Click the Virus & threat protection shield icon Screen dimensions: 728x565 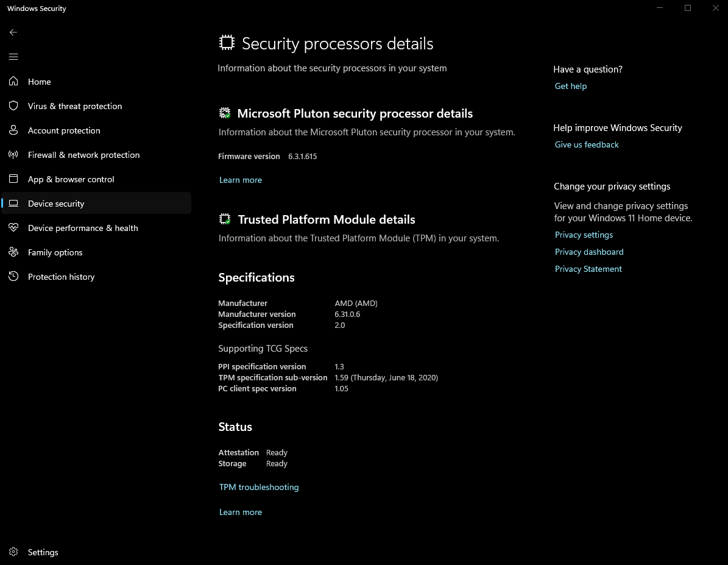click(13, 106)
